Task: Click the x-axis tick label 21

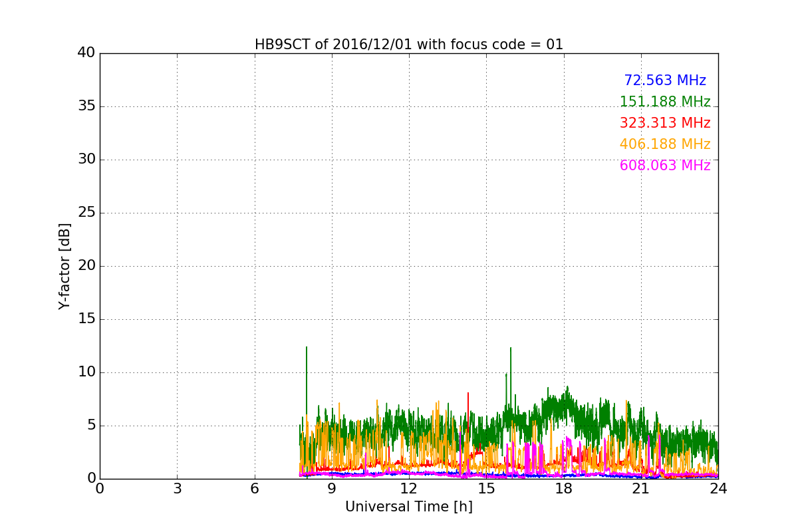Action: point(641,489)
